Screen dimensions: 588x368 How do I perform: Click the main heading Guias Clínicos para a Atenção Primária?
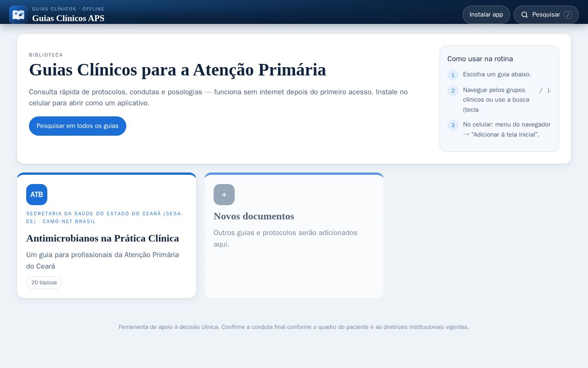click(177, 70)
